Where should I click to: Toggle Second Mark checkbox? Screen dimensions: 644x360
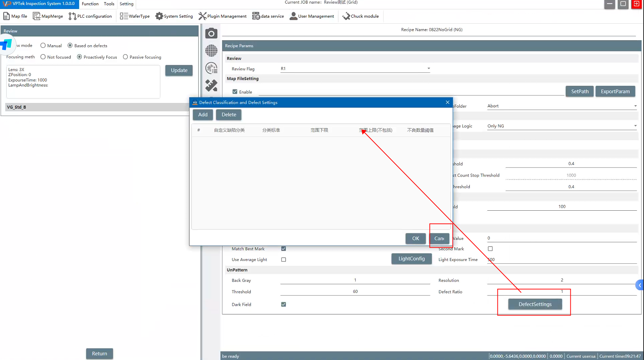[490, 249]
